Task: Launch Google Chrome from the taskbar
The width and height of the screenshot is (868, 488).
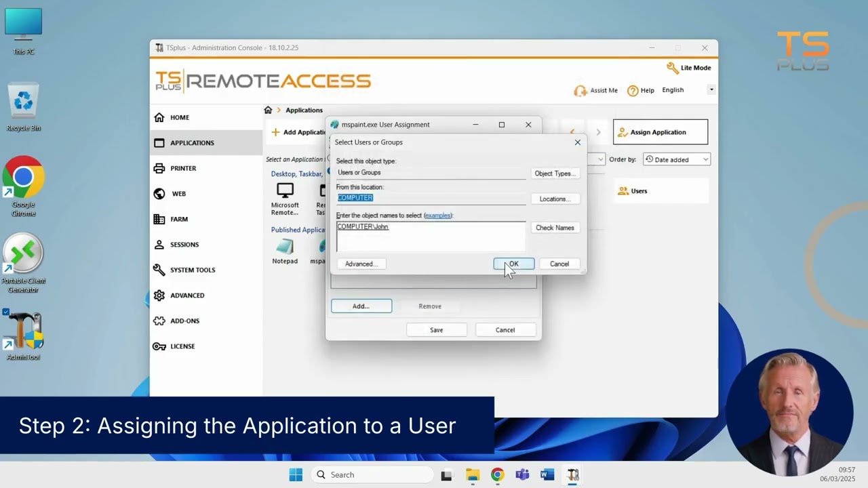Action: tap(498, 474)
